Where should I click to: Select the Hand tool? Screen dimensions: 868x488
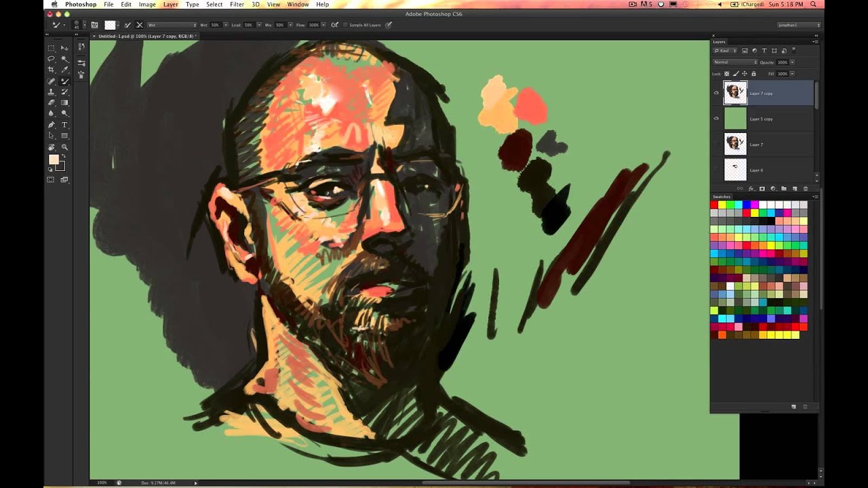[51, 146]
